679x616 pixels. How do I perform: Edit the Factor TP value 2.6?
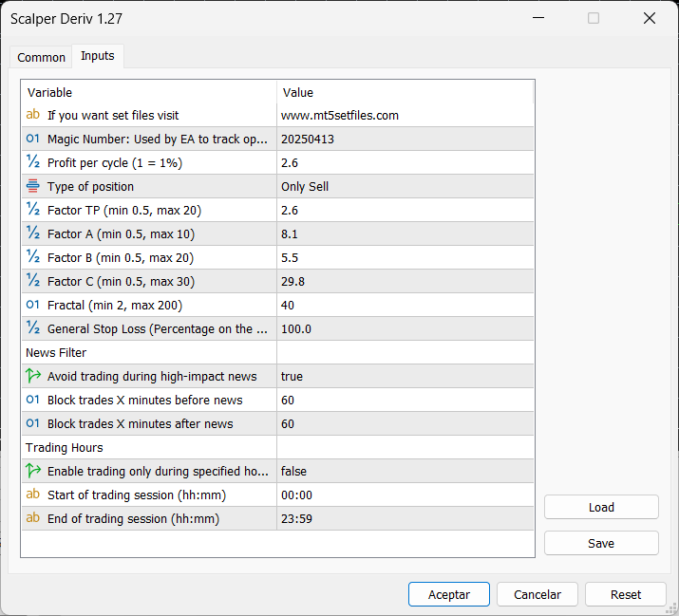click(x=405, y=211)
